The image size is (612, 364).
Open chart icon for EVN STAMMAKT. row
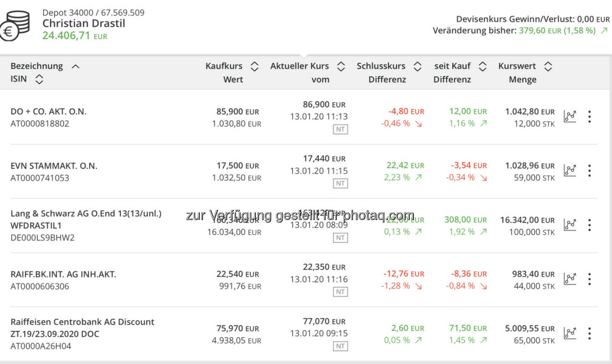coord(570,170)
